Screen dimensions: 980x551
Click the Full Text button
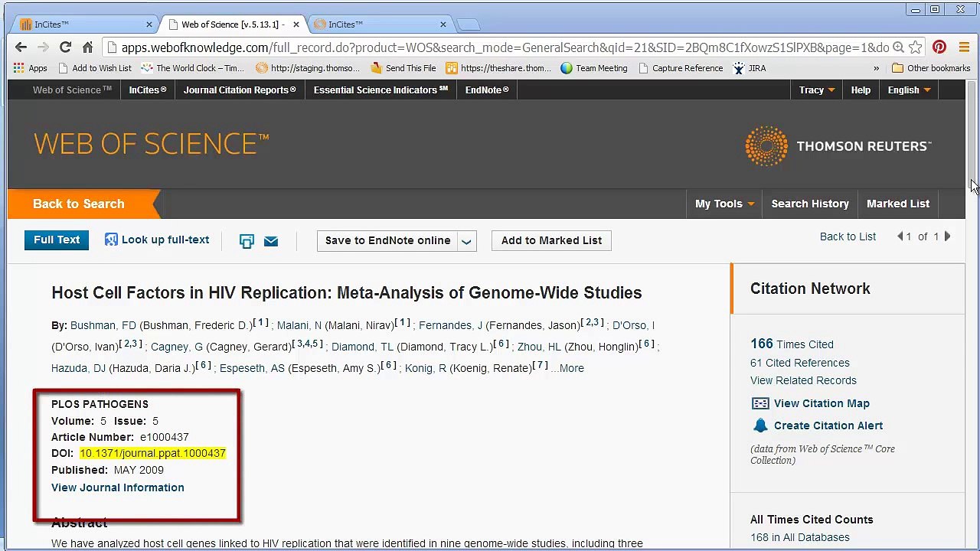click(x=57, y=240)
